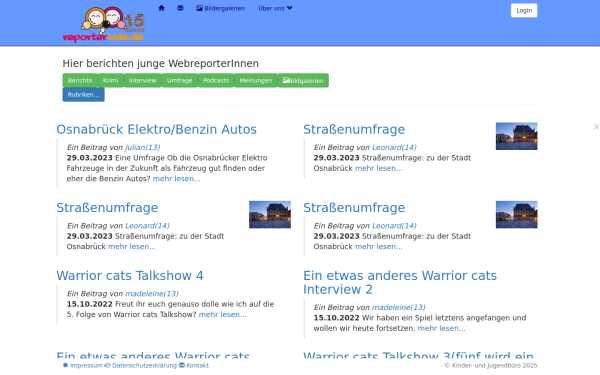The height and width of the screenshot is (375, 600).
Task: Read more of 'Wir haben ein Spiel' post
Action: [442, 328]
